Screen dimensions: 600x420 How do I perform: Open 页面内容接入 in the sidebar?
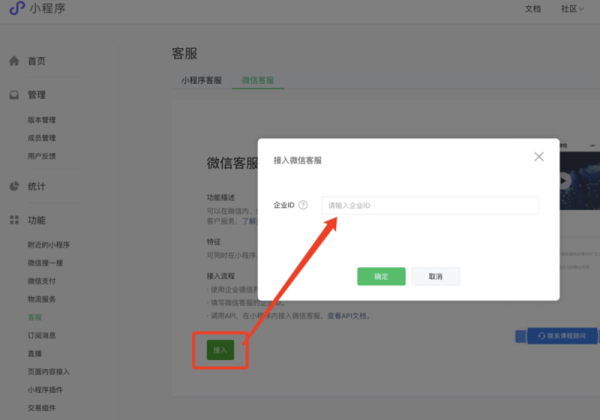[x=49, y=372]
